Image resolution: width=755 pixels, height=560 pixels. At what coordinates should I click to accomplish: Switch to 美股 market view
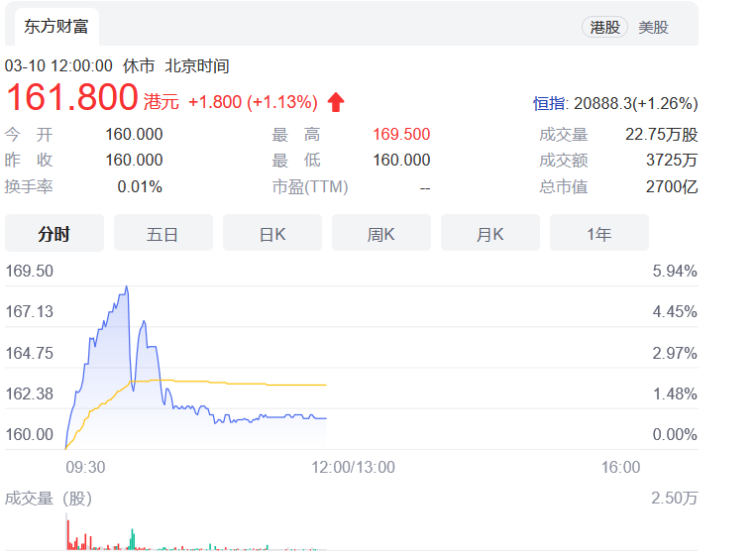(653, 27)
